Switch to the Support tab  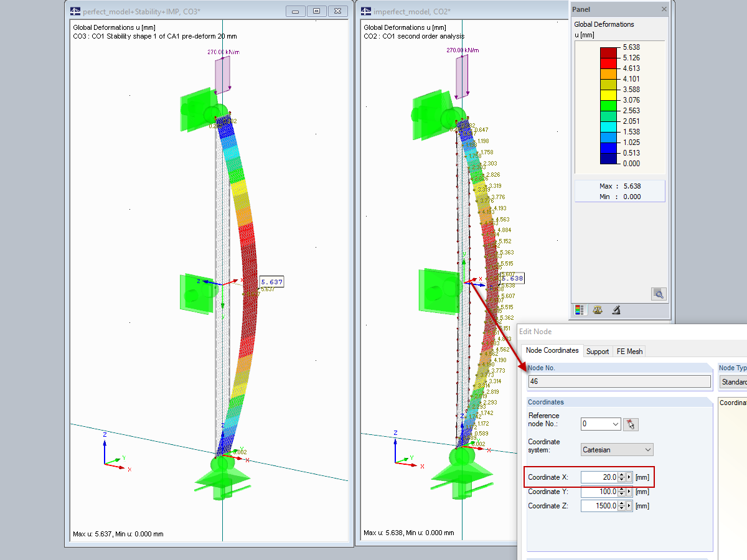(x=598, y=352)
